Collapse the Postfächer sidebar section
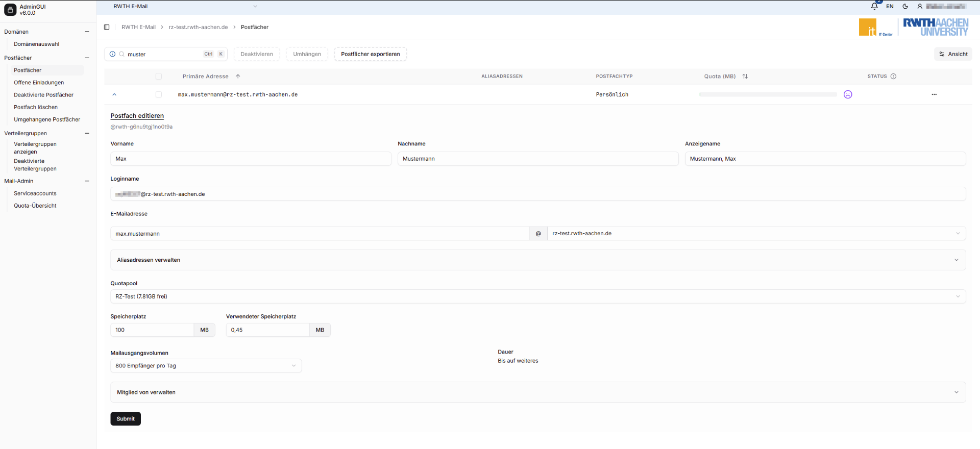Viewport: 980px width, 449px height. click(87, 58)
